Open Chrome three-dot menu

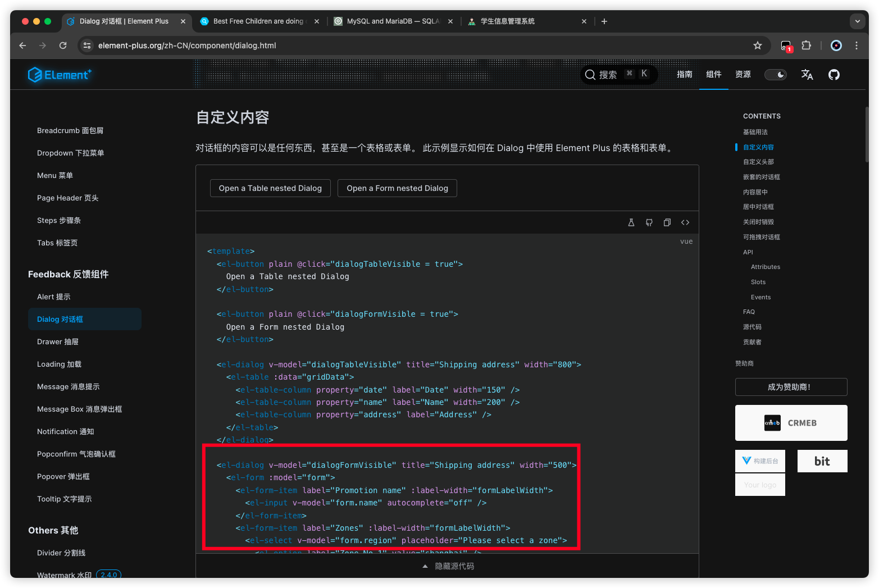click(x=857, y=45)
